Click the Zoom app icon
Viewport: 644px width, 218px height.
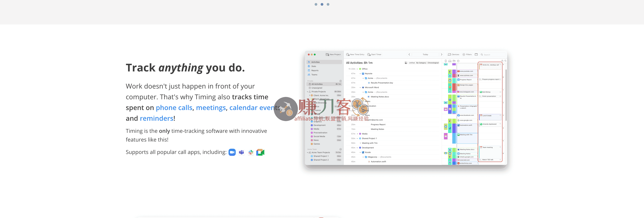[232, 152]
